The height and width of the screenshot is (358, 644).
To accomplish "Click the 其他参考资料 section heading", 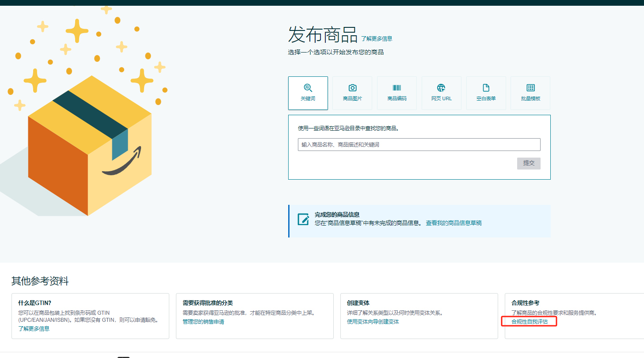I will click(x=40, y=281).
